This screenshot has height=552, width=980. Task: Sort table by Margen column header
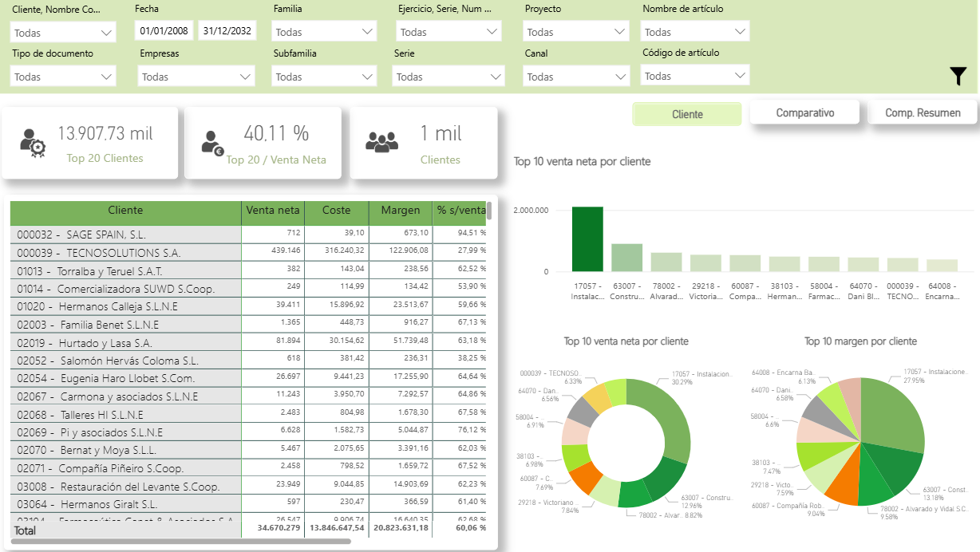coord(400,211)
